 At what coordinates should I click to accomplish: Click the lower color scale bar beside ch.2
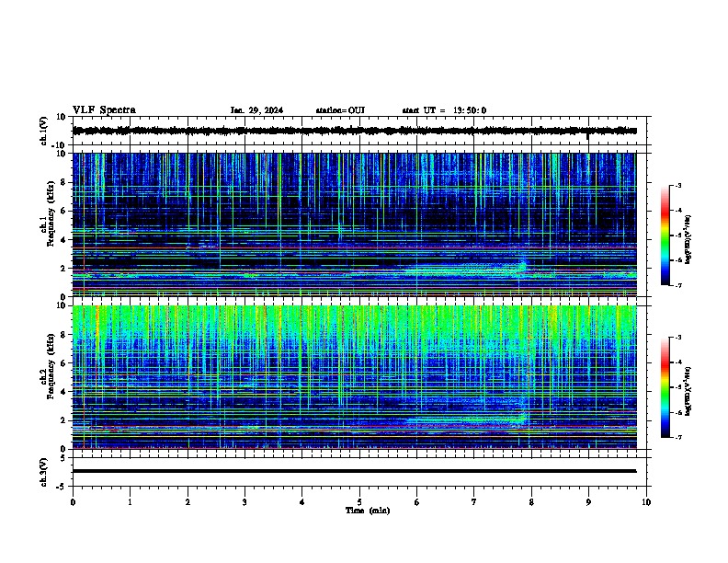coord(665,387)
